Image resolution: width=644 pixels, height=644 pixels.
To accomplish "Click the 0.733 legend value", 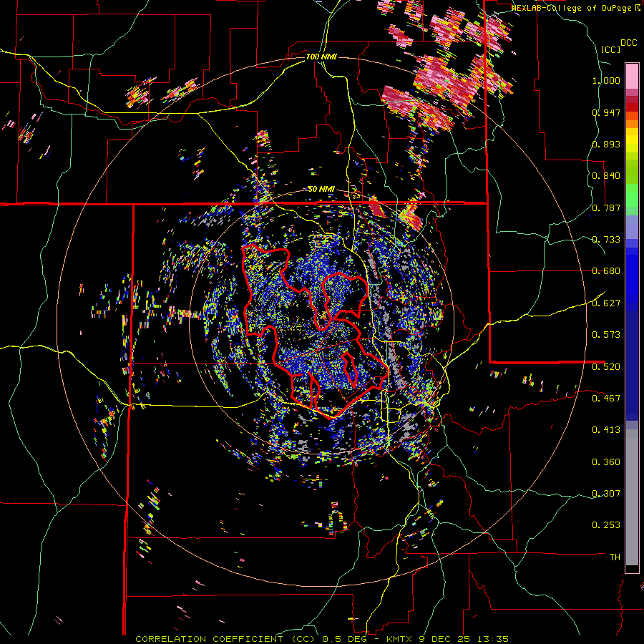I will pos(606,240).
